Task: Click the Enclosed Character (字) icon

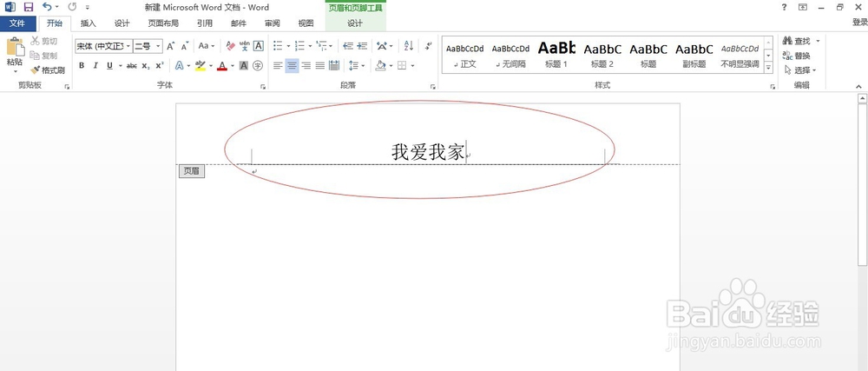Action: [258, 66]
